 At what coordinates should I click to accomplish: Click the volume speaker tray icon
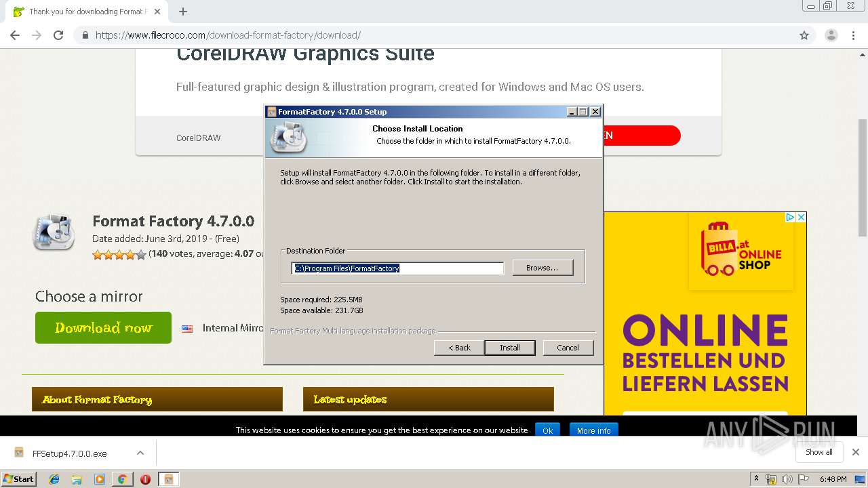(x=787, y=479)
